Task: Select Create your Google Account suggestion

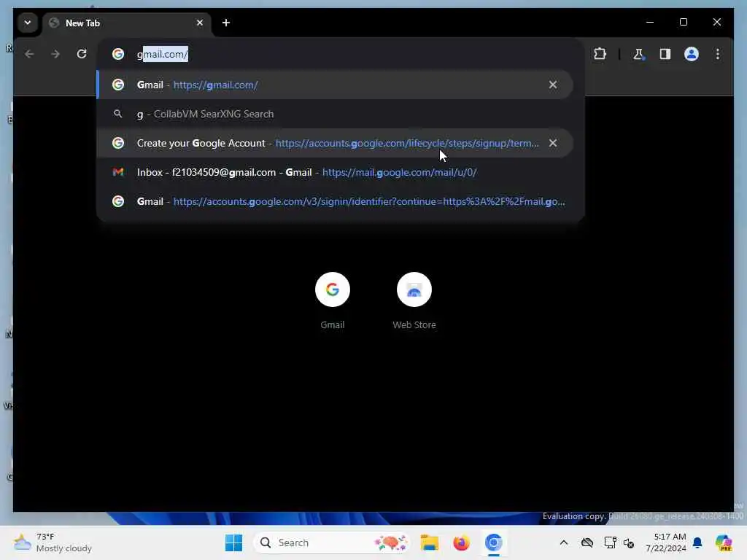Action: (x=334, y=143)
